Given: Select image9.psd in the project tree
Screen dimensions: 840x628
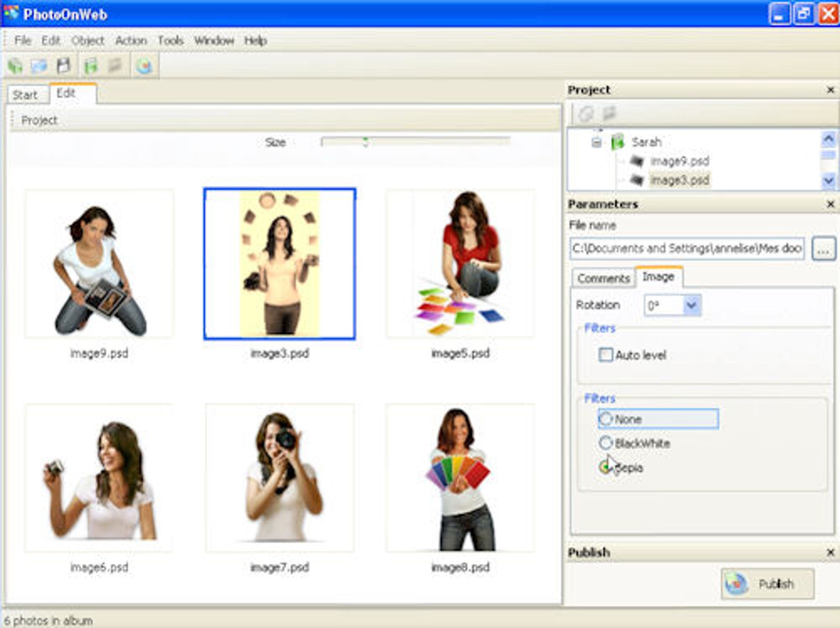Looking at the screenshot, I should click(680, 161).
